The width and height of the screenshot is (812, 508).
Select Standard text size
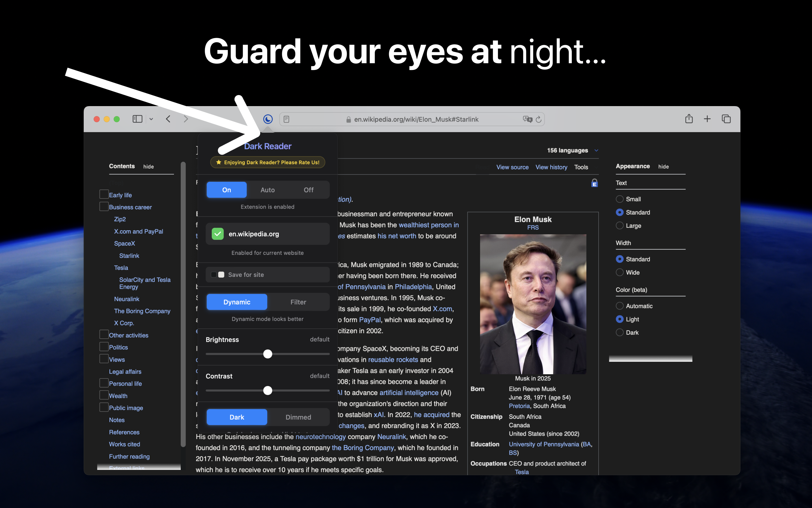click(x=619, y=212)
